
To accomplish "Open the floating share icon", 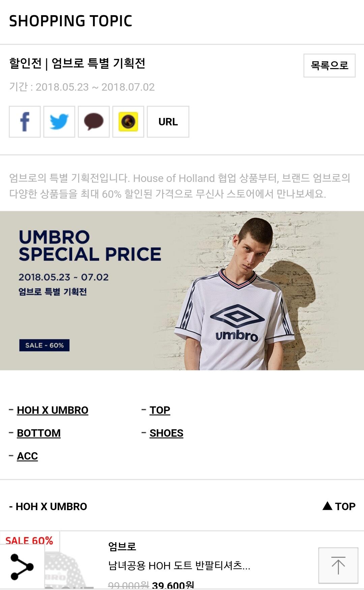I will (22, 567).
